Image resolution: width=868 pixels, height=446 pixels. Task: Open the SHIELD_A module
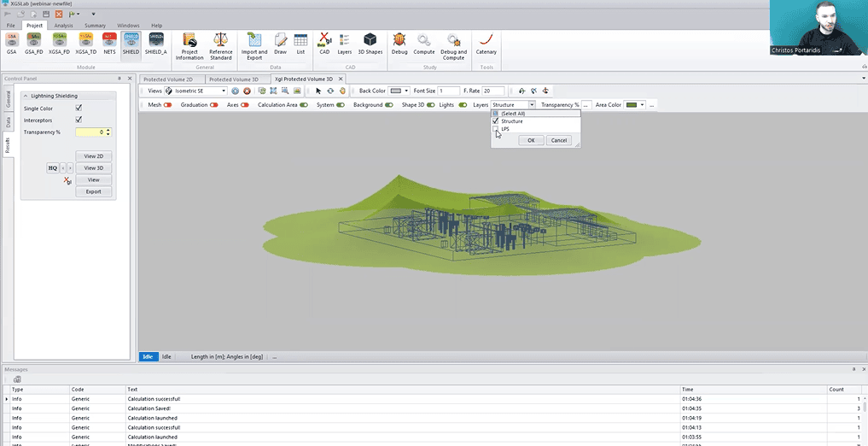coord(155,44)
